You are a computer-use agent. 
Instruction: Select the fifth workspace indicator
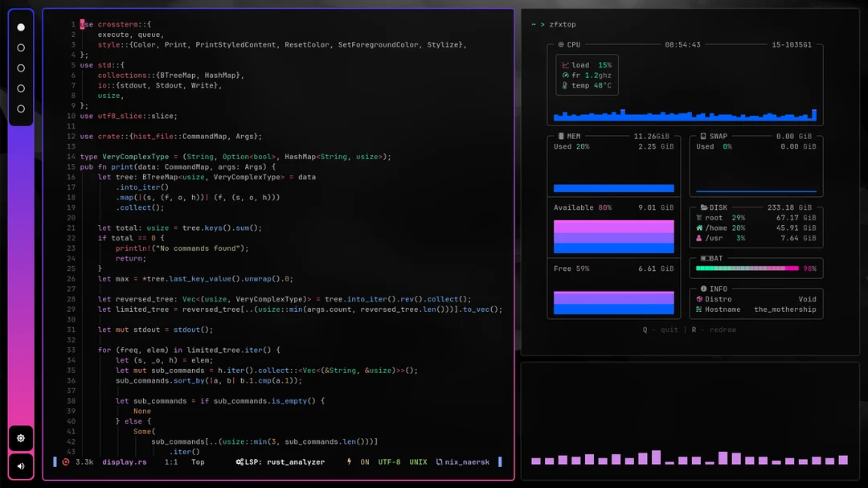[x=21, y=109]
